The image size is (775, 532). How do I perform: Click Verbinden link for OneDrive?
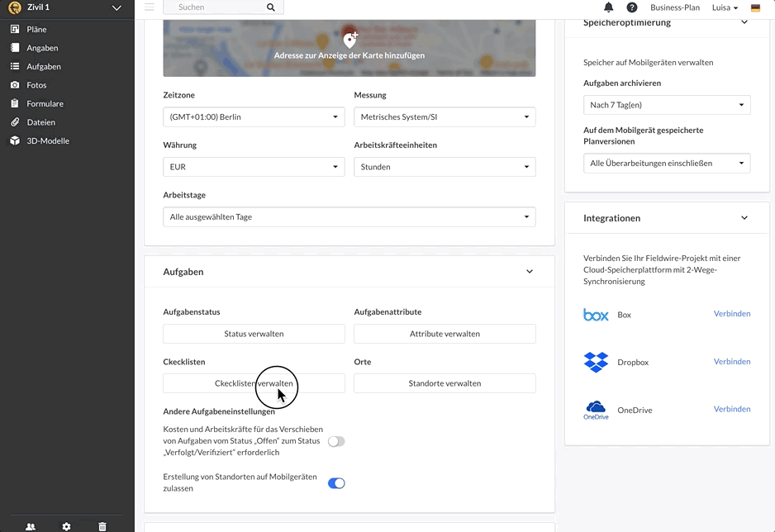pyautogui.click(x=732, y=409)
